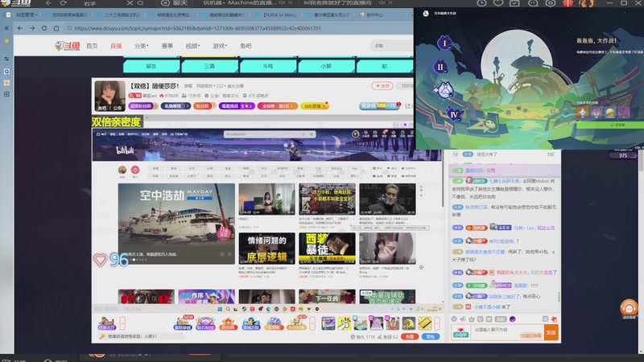Open the blue 背包 backpack button

(431, 336)
